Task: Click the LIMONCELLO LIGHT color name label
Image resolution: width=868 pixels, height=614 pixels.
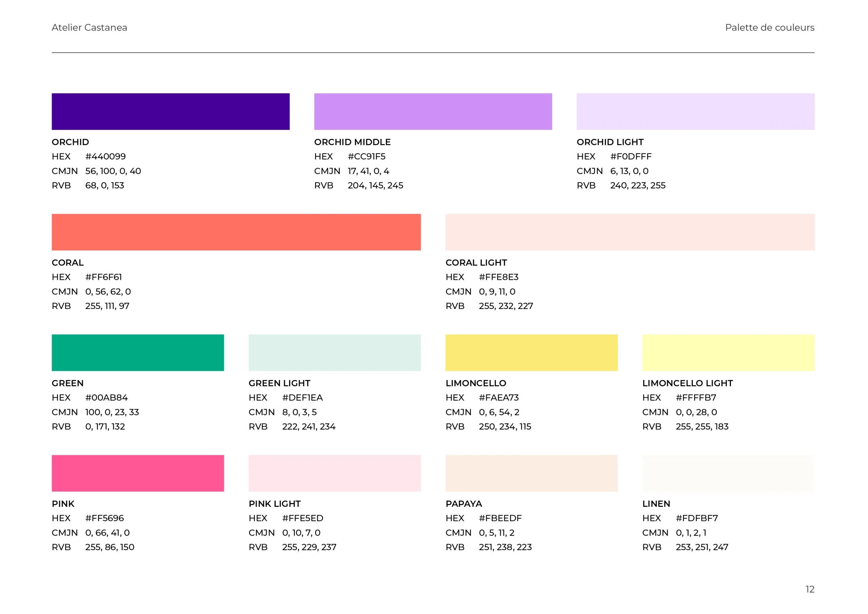Action: pos(687,383)
